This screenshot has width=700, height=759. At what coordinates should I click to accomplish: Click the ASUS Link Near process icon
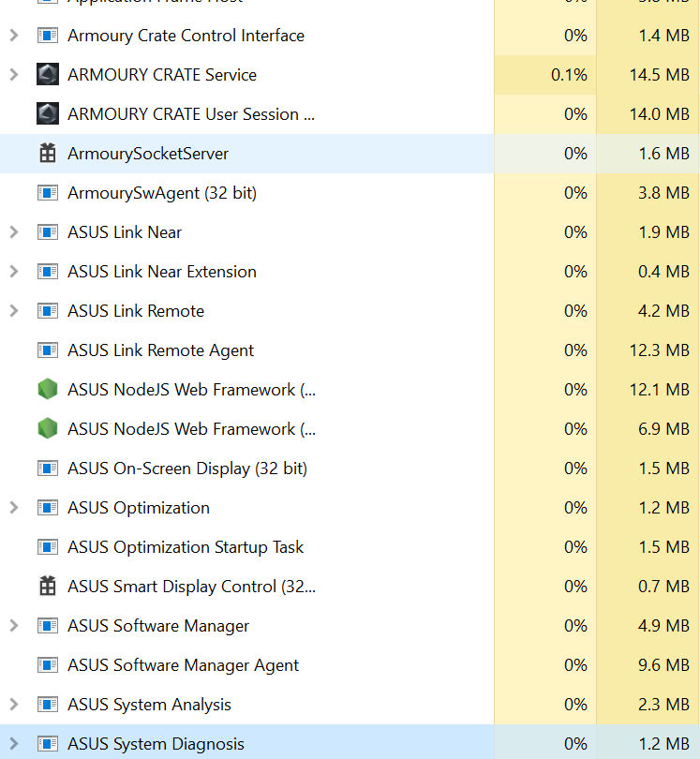[48, 231]
